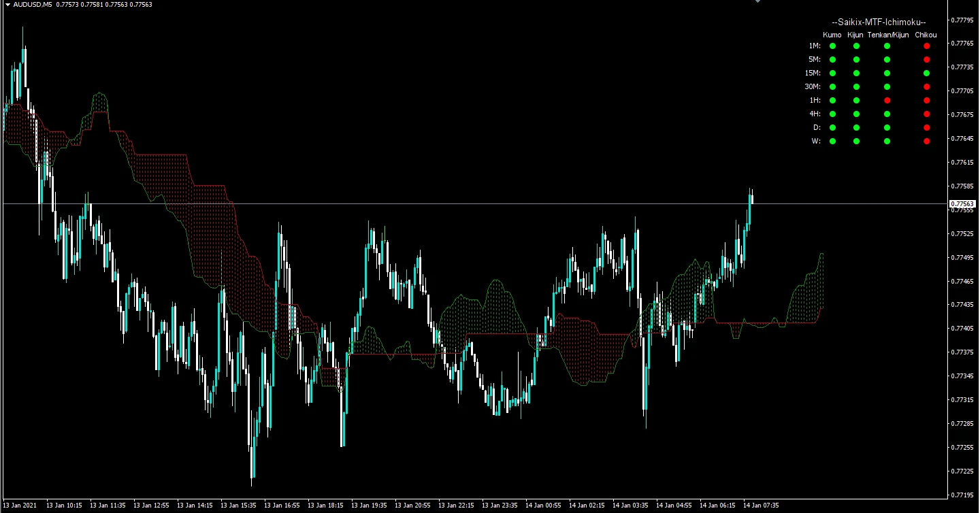
Task: Click the 1H: timeframe row label
Action: (x=814, y=100)
